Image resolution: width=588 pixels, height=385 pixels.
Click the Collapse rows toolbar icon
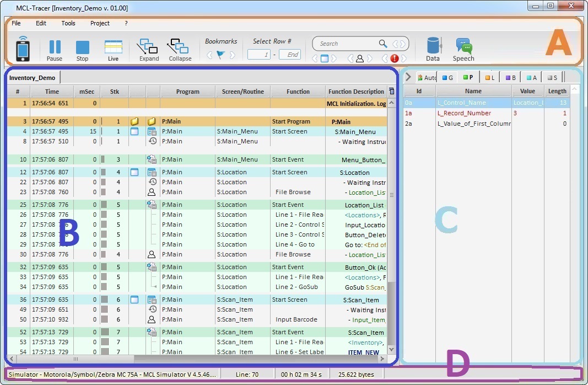[x=180, y=50]
